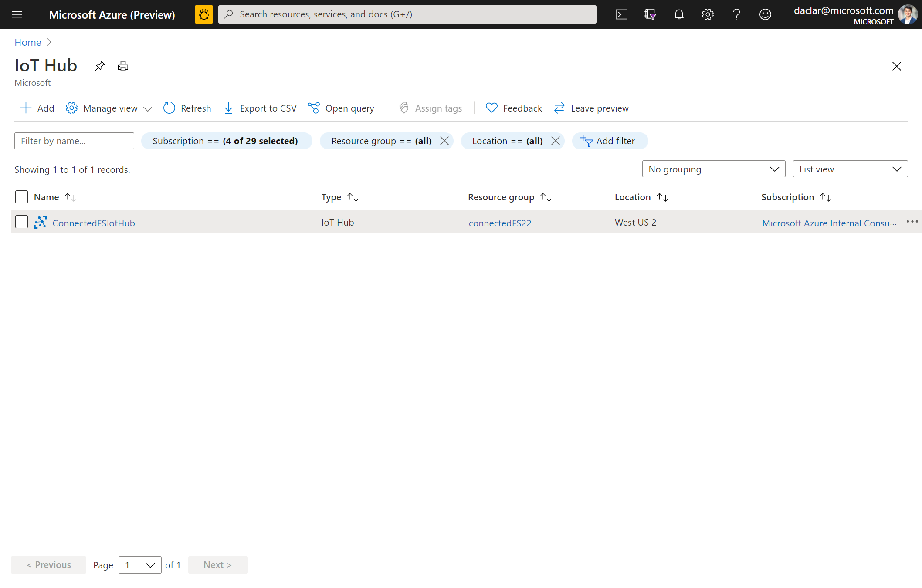Image resolution: width=922 pixels, height=588 pixels.
Task: Select the ConnectedFSlotHub name checkbox
Action: (21, 222)
